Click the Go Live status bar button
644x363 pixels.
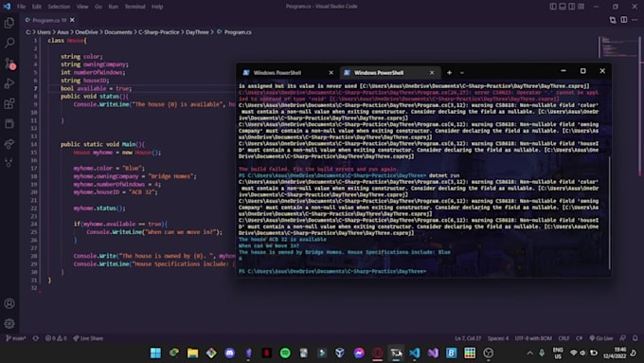(601, 338)
